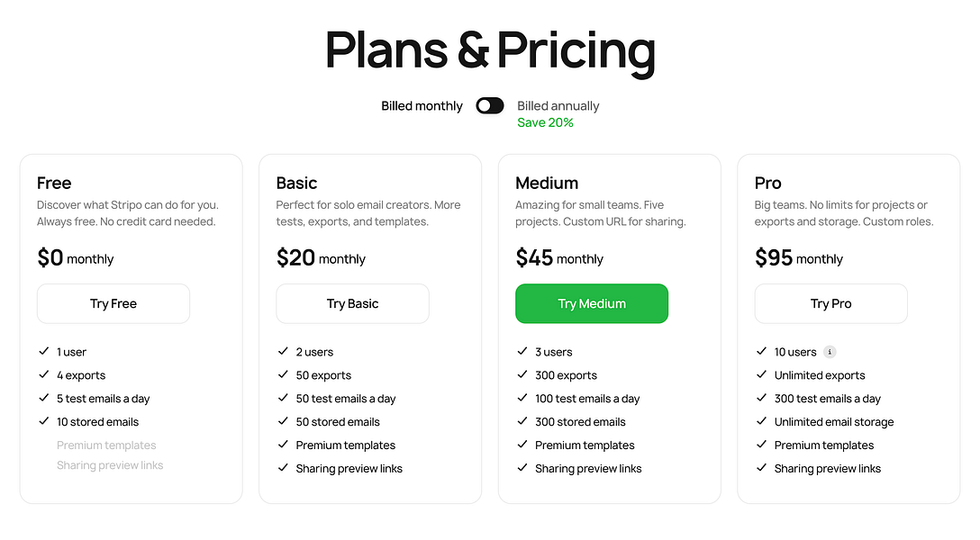
Task: Toggle billing between monthly and annually
Action: tap(489, 106)
